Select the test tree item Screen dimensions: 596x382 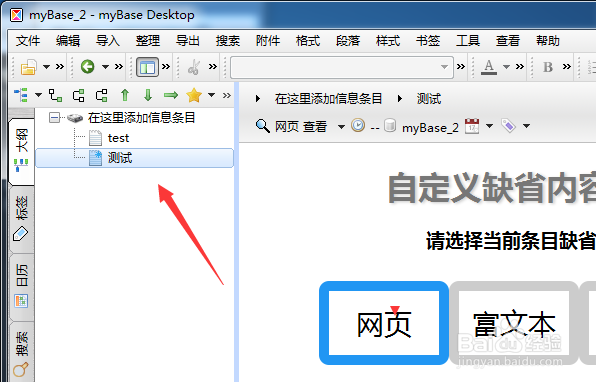tap(118, 138)
